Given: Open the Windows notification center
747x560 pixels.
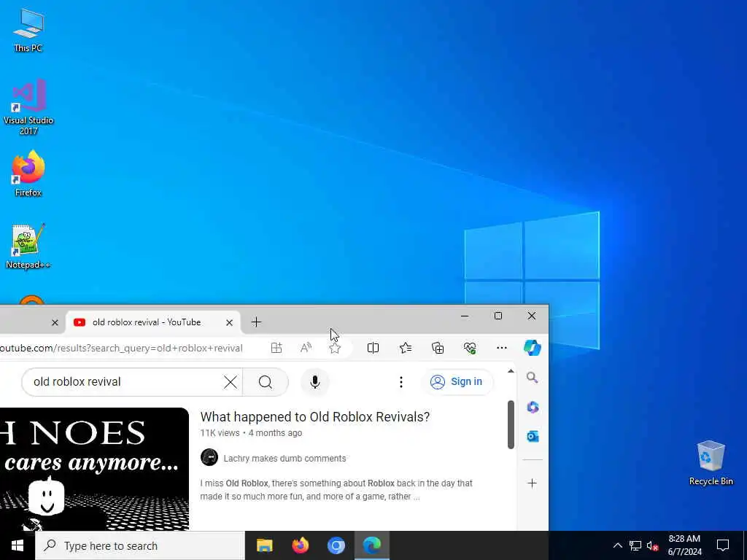Looking at the screenshot, I should point(723,545).
